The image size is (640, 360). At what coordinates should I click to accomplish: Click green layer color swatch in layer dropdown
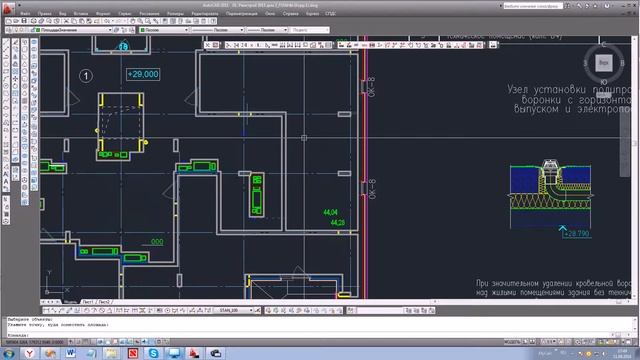38,30
